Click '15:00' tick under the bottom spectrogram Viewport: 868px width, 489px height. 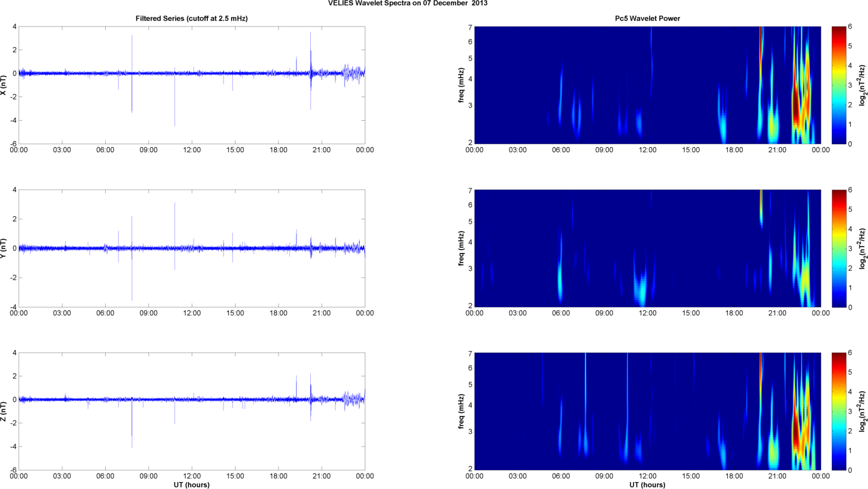pos(691,476)
